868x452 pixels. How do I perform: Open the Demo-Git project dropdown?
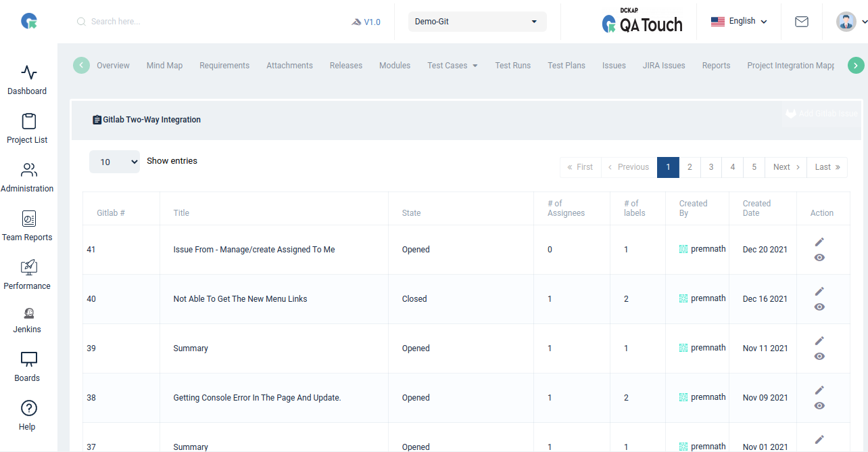[477, 21]
